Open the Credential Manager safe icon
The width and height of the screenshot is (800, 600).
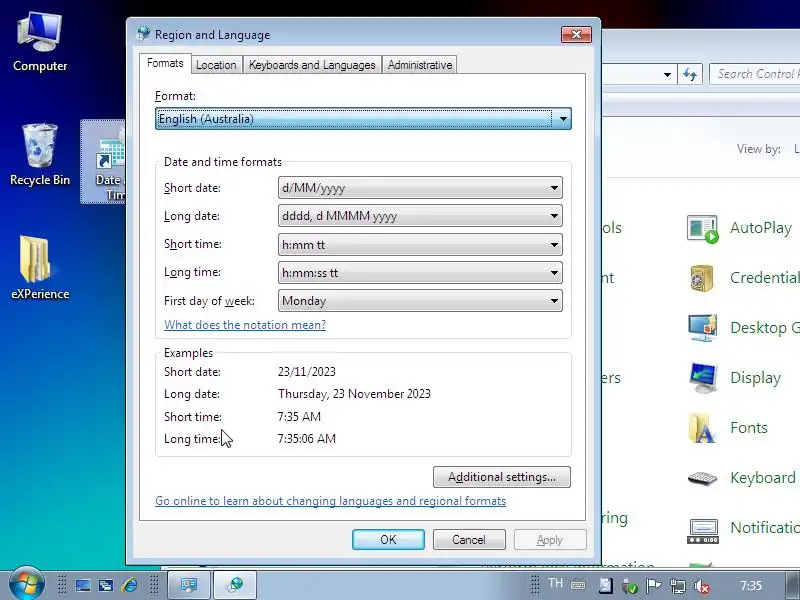(x=702, y=278)
